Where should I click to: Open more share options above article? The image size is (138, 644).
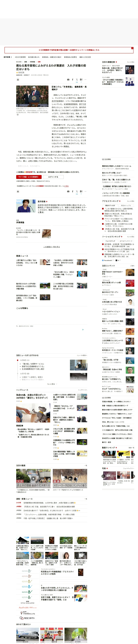pos(85,80)
